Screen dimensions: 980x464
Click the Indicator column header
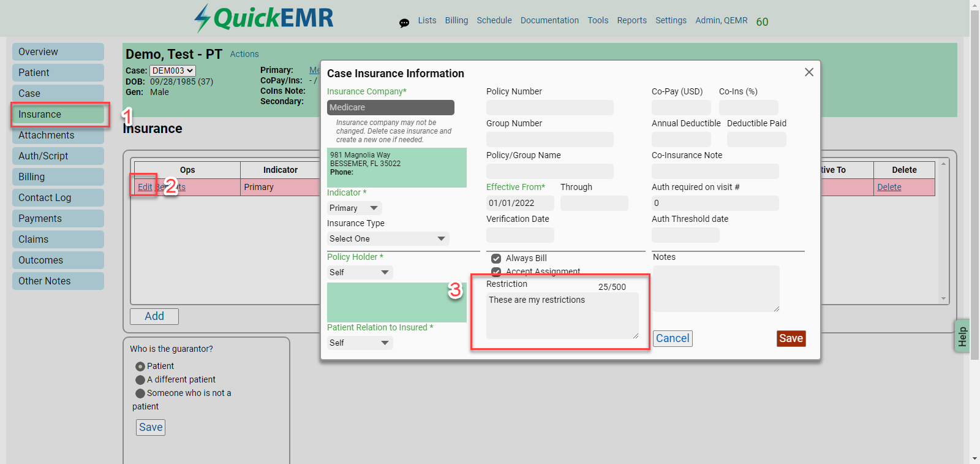click(x=281, y=170)
